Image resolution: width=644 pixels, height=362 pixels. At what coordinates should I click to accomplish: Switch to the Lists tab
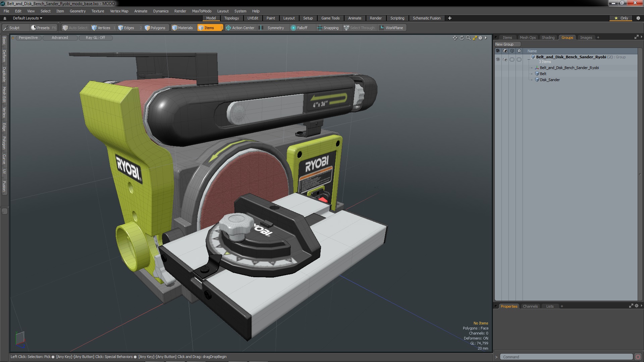pos(550,306)
